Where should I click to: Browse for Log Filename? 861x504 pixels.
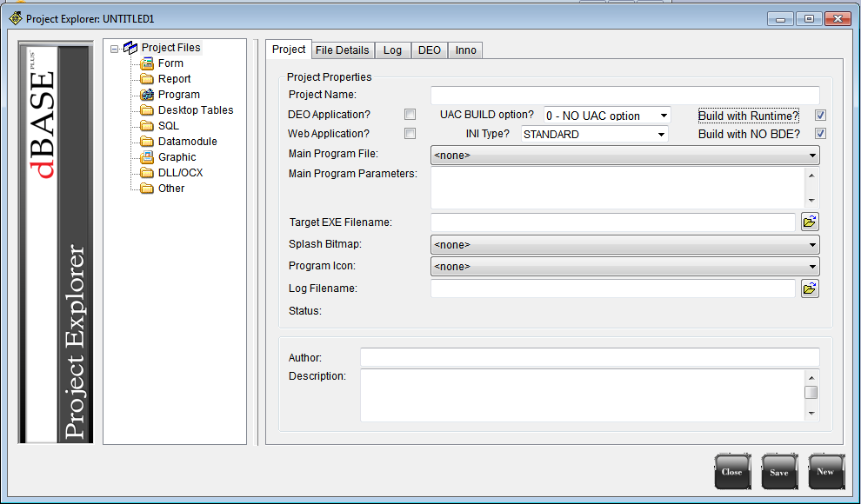click(x=810, y=288)
